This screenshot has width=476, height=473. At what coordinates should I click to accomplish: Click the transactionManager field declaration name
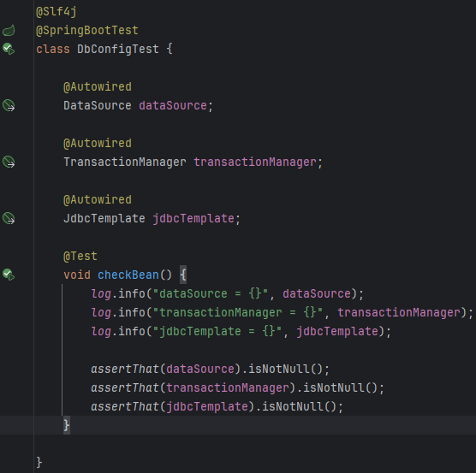point(255,163)
